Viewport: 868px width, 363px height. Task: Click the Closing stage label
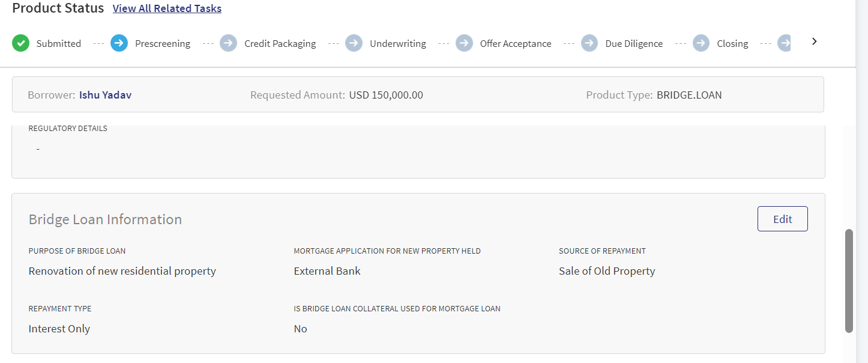coord(732,44)
